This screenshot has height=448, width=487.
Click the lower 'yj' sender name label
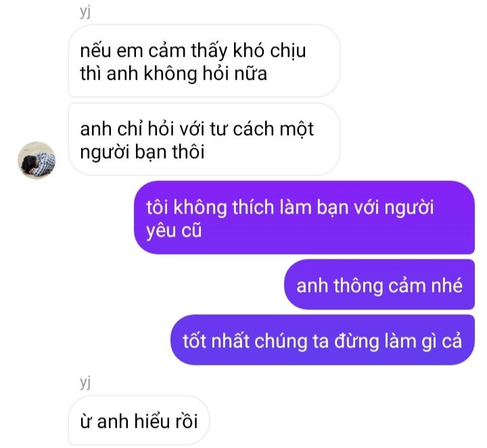coord(85,382)
